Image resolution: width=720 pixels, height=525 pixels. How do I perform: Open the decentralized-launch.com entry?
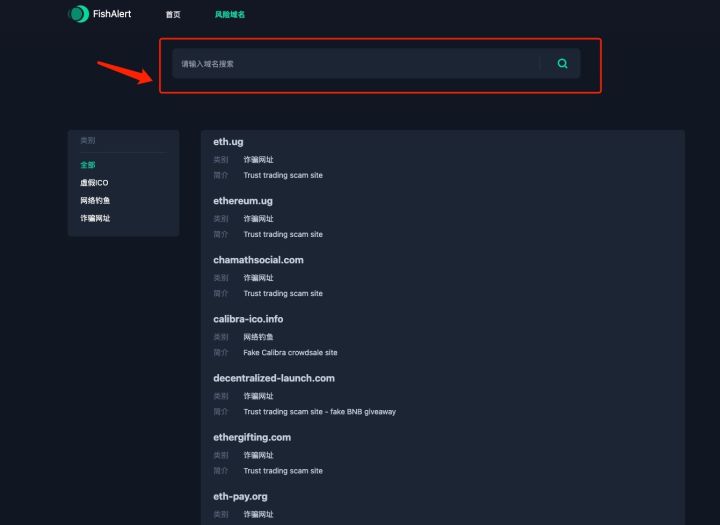tap(274, 378)
